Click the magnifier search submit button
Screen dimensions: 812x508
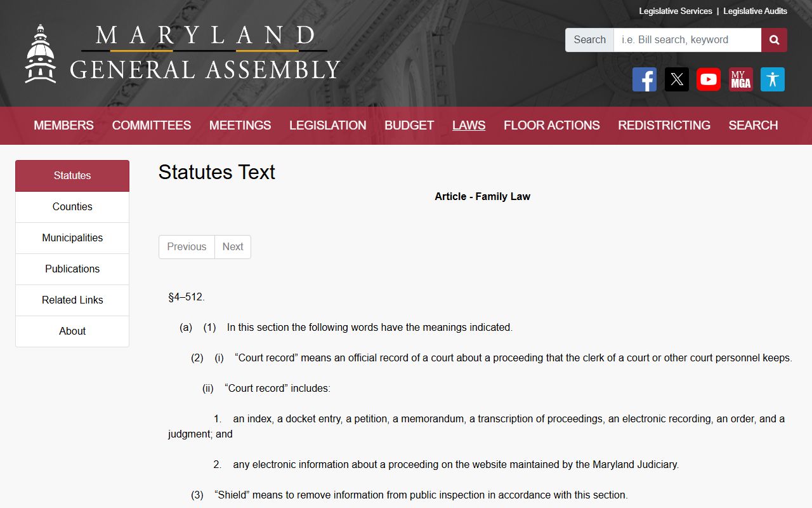click(774, 40)
